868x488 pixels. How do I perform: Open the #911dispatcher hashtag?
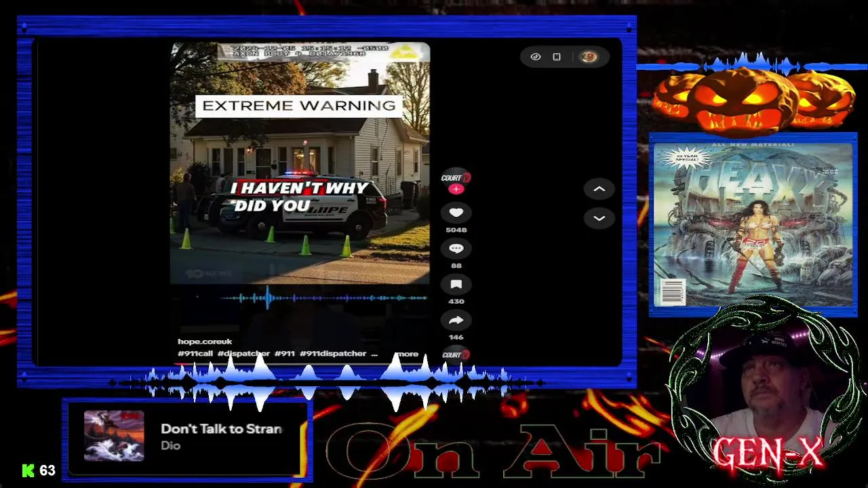click(x=332, y=354)
